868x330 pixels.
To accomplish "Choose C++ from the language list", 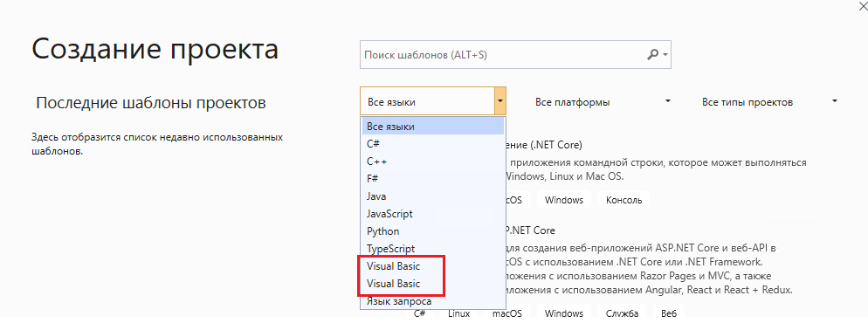I will (x=433, y=162).
